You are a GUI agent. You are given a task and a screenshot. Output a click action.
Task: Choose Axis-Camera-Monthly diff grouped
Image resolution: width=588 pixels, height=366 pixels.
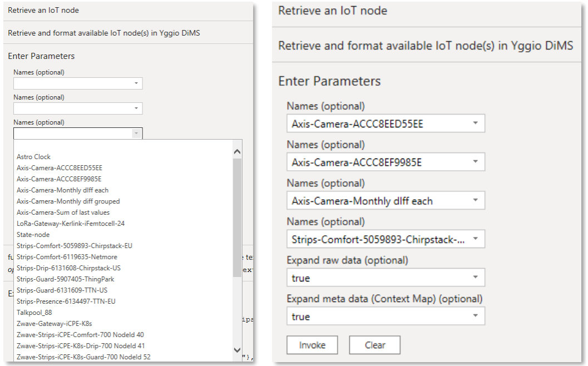tap(68, 201)
